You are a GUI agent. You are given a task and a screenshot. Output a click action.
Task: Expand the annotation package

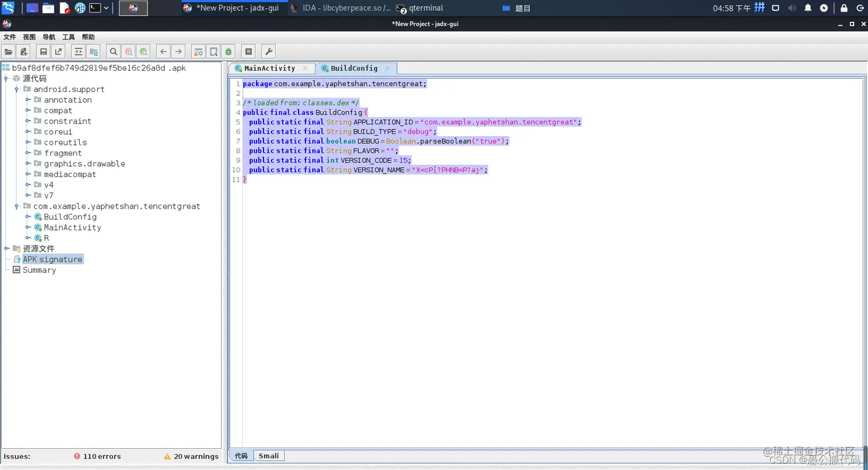[x=28, y=100]
